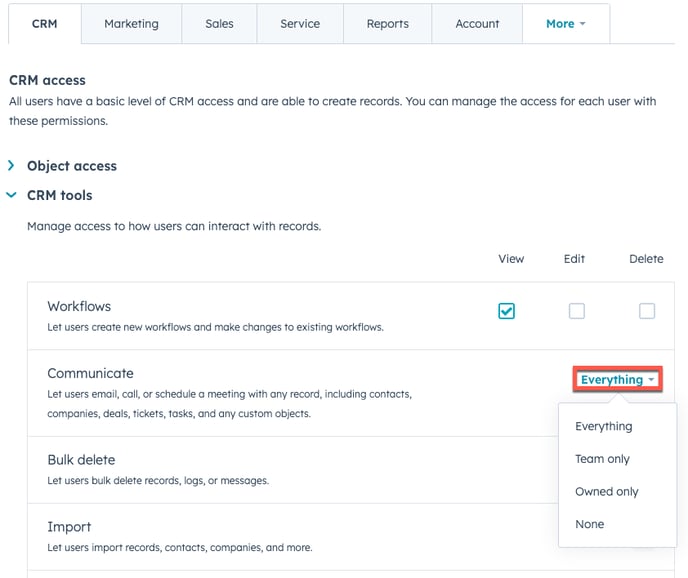Open the Reports tab

click(x=387, y=24)
